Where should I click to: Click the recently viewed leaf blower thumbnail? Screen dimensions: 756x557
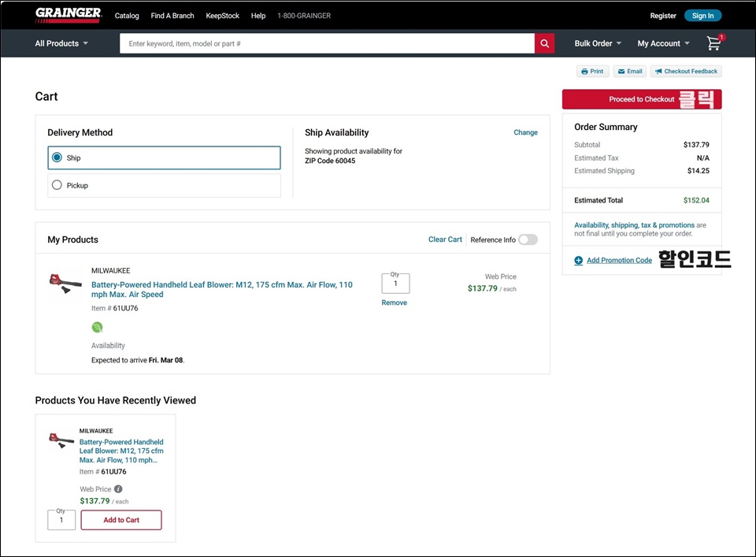[61, 440]
